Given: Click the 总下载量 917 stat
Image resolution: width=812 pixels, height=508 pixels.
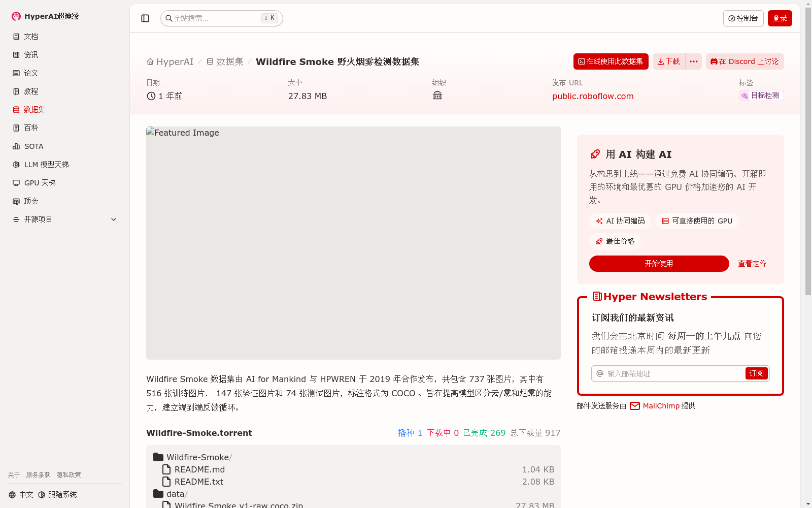Looking at the screenshot, I should pyautogui.click(x=535, y=433).
